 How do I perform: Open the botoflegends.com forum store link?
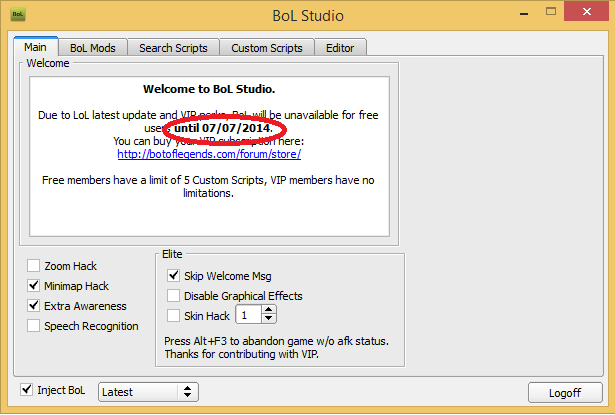pyautogui.click(x=209, y=154)
